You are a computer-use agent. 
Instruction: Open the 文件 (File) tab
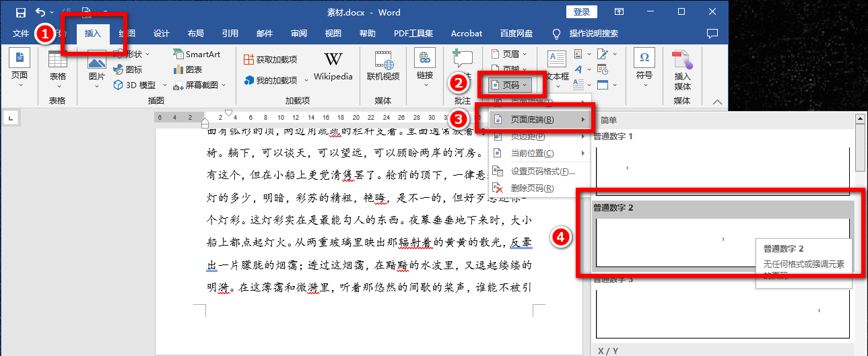point(21,34)
